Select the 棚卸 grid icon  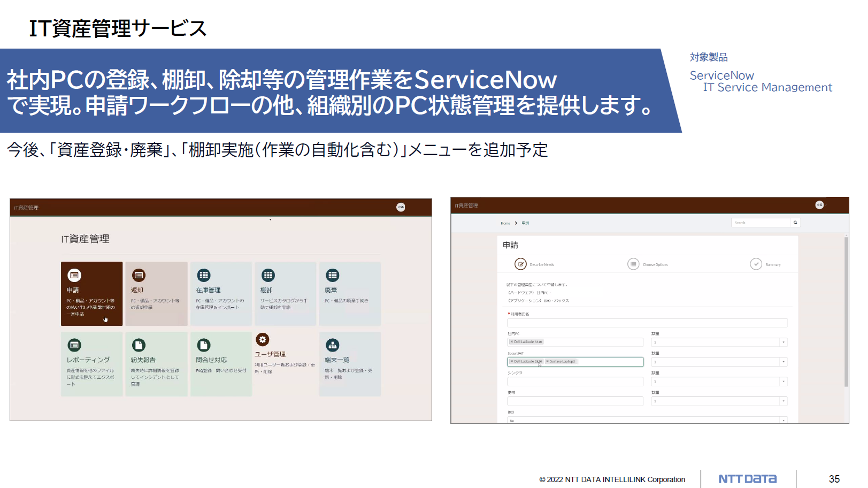(268, 275)
